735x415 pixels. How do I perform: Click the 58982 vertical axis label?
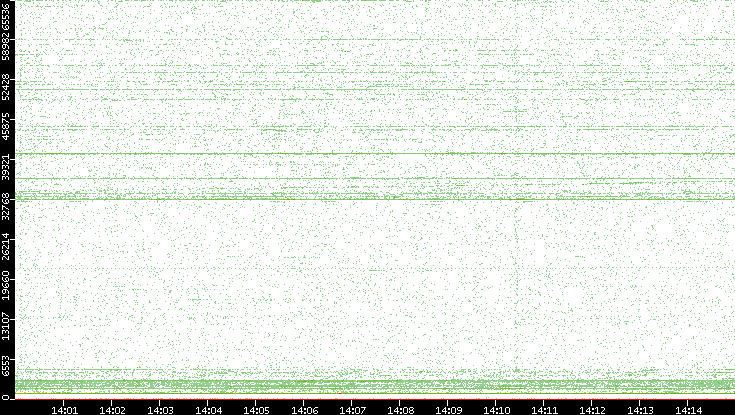pyautogui.click(x=7, y=50)
